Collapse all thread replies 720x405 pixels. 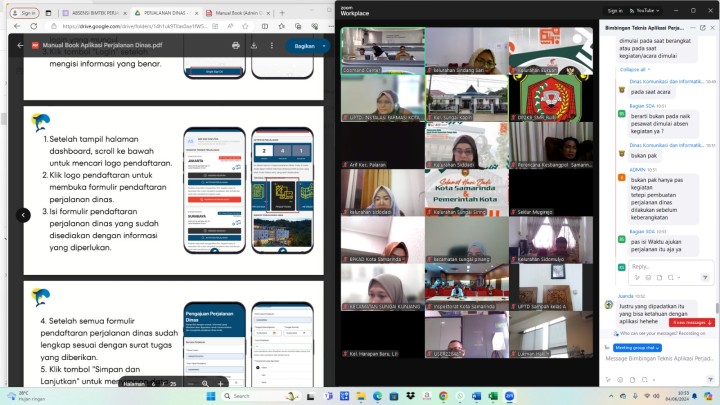[x=635, y=69]
